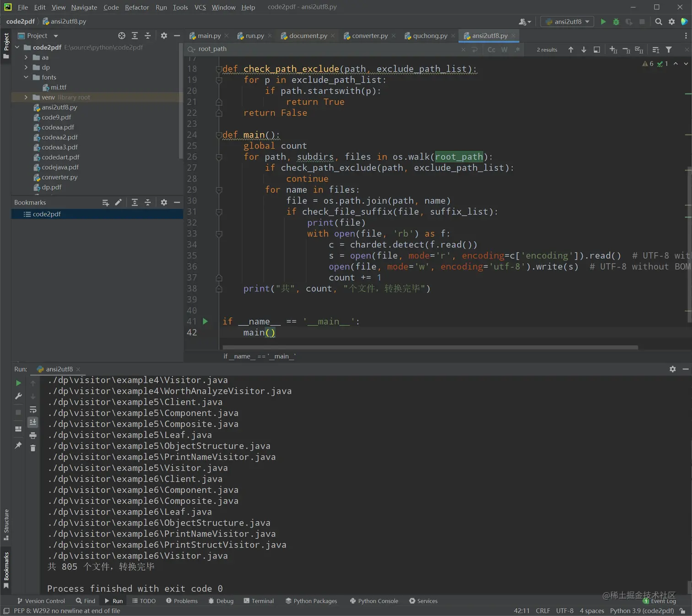Image resolution: width=692 pixels, height=616 pixels.
Task: Open Project panel options gear
Action: click(x=164, y=36)
